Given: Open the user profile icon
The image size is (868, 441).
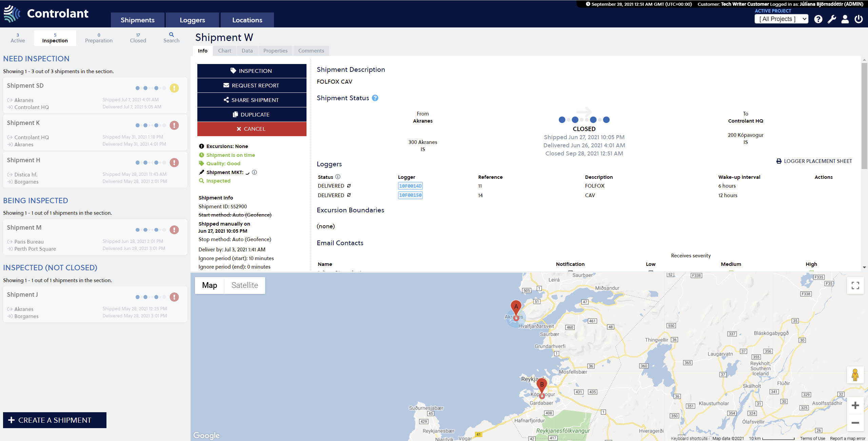Looking at the screenshot, I should pyautogui.click(x=845, y=19).
